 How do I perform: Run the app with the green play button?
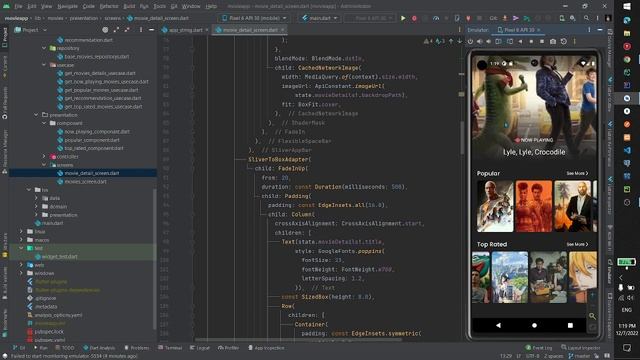point(403,18)
